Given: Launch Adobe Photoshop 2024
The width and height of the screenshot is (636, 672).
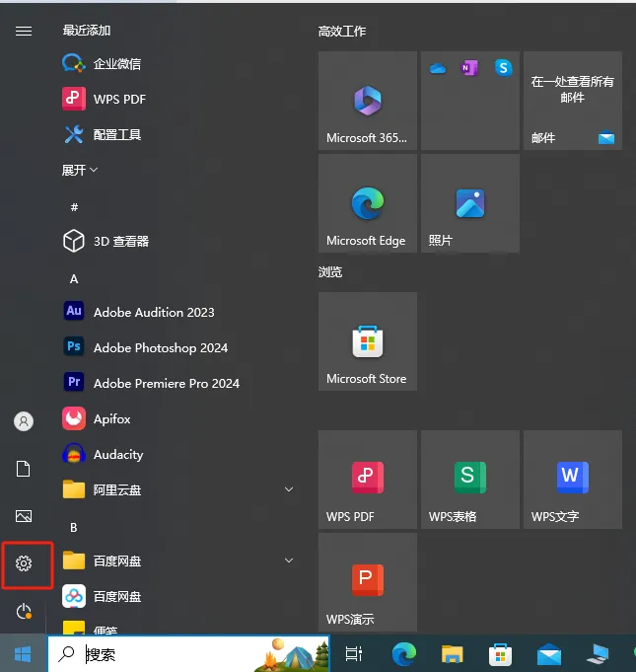Looking at the screenshot, I should (160, 347).
